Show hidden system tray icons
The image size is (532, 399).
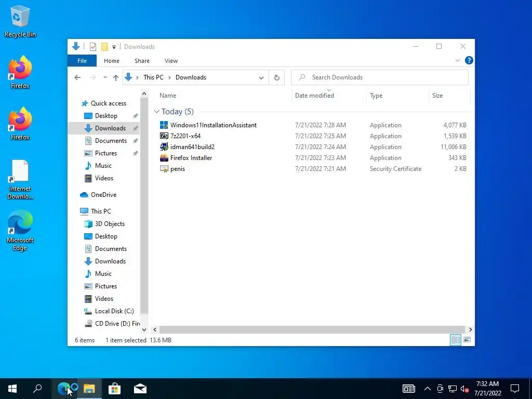(x=428, y=389)
